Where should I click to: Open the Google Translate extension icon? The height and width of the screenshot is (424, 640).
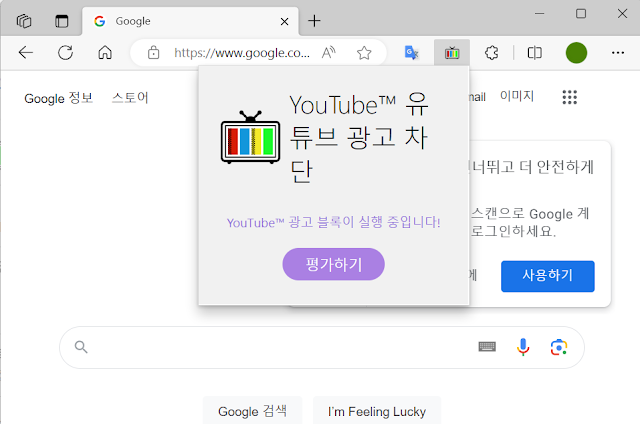pos(411,53)
